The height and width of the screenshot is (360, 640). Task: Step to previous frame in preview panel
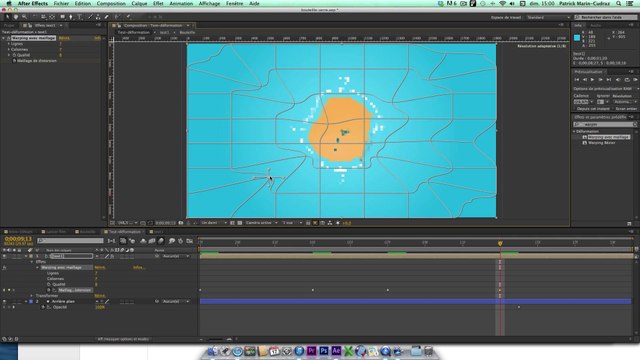[584, 80]
